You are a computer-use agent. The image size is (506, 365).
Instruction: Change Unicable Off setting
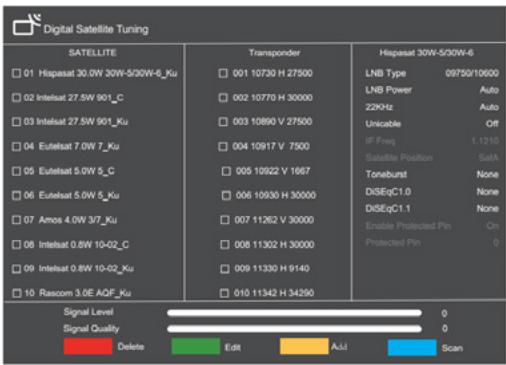click(x=492, y=124)
